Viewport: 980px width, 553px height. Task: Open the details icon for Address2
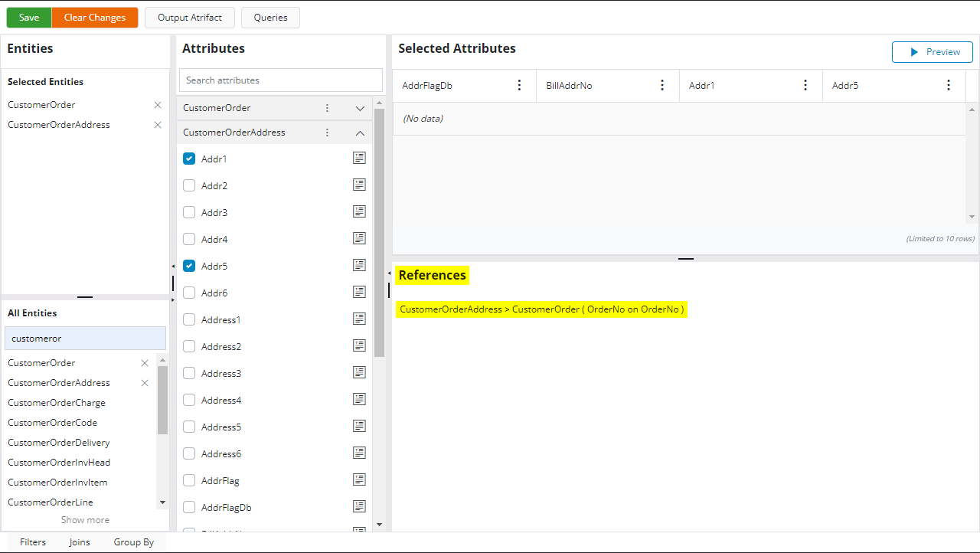[x=359, y=345]
